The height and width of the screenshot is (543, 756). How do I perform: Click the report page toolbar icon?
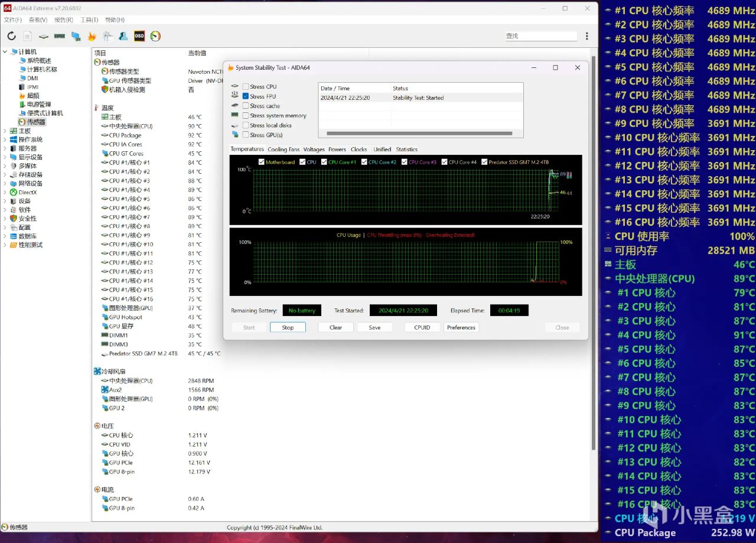click(28, 36)
